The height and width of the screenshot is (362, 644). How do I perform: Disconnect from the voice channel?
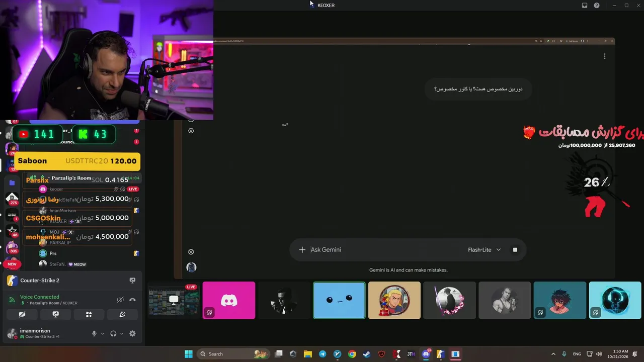tap(132, 300)
